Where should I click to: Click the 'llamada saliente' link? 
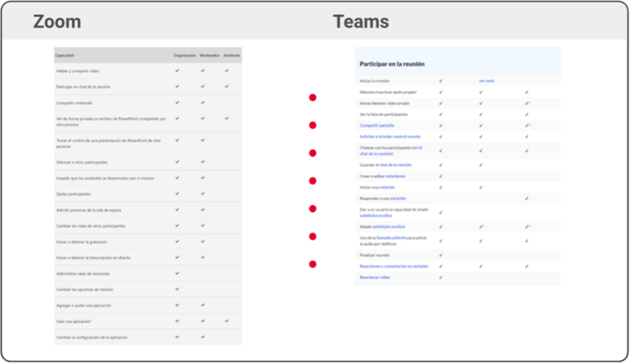coord(390,238)
